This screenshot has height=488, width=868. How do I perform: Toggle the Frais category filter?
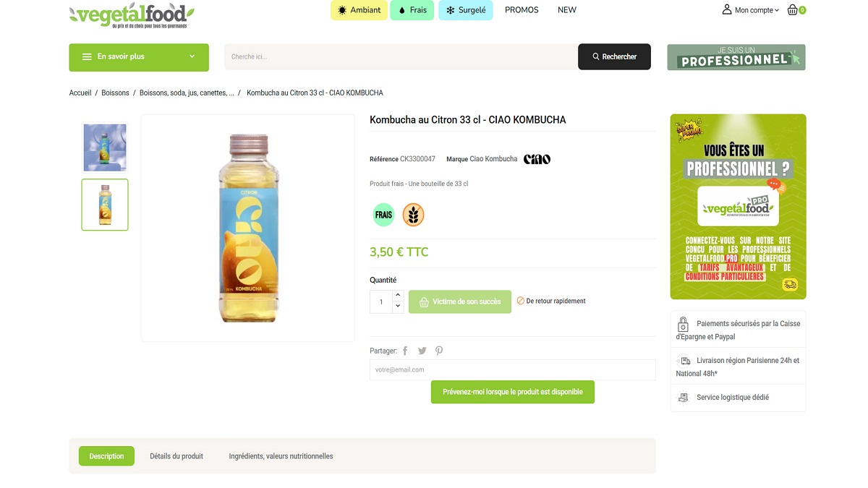(412, 10)
